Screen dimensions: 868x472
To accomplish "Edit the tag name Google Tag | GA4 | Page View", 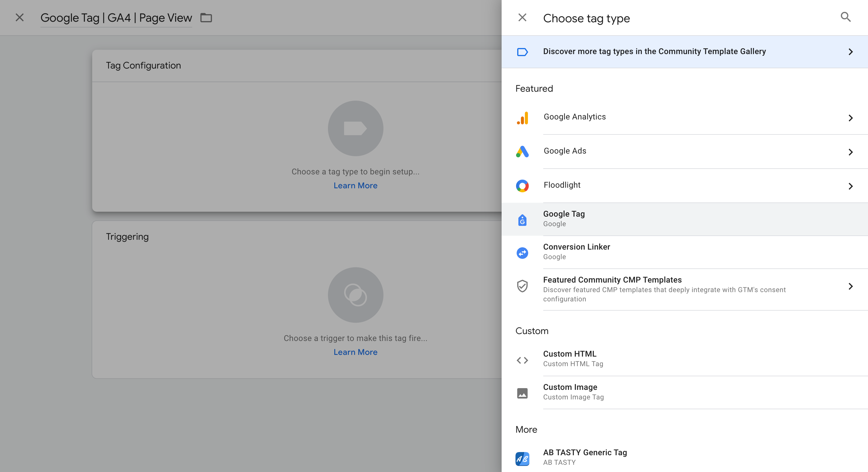I will coord(116,18).
